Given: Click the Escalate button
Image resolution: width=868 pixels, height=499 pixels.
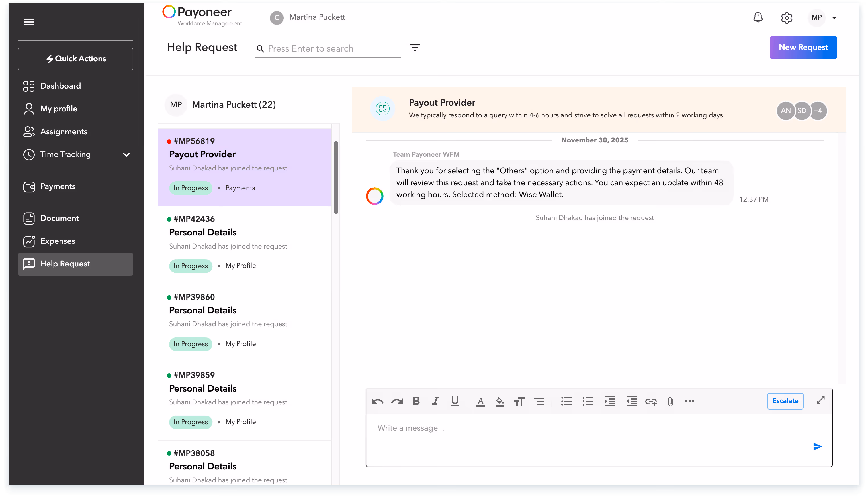Looking at the screenshot, I should (x=785, y=401).
